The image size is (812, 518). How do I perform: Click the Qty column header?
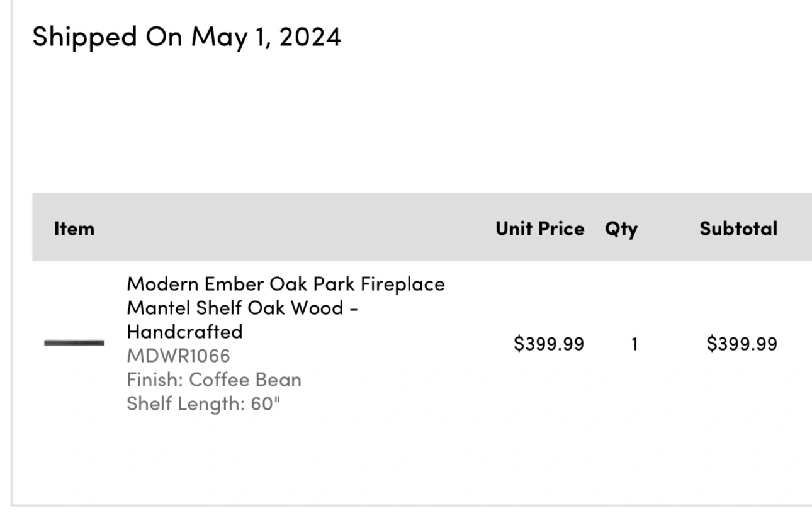pos(621,229)
